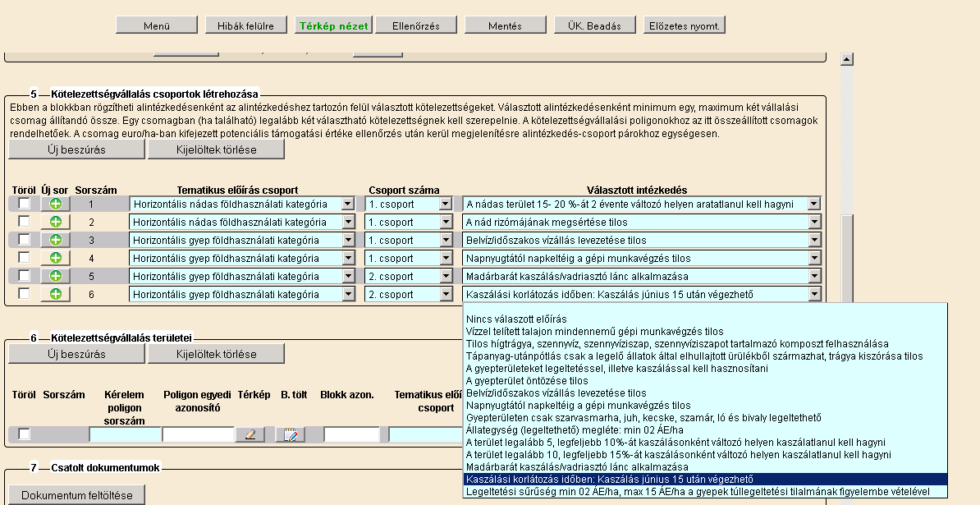Open Csoport száma dropdown in row 2

(408, 222)
